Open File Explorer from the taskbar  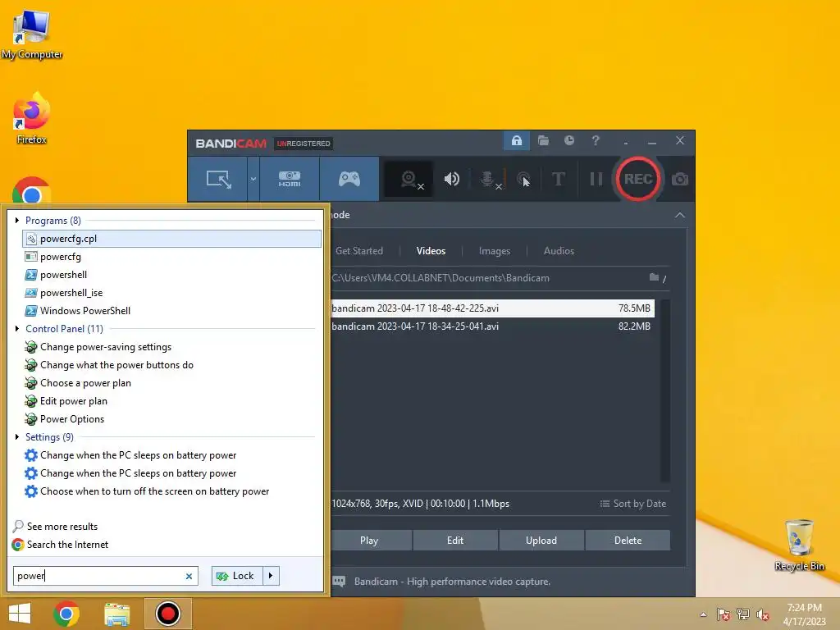pyautogui.click(x=117, y=614)
